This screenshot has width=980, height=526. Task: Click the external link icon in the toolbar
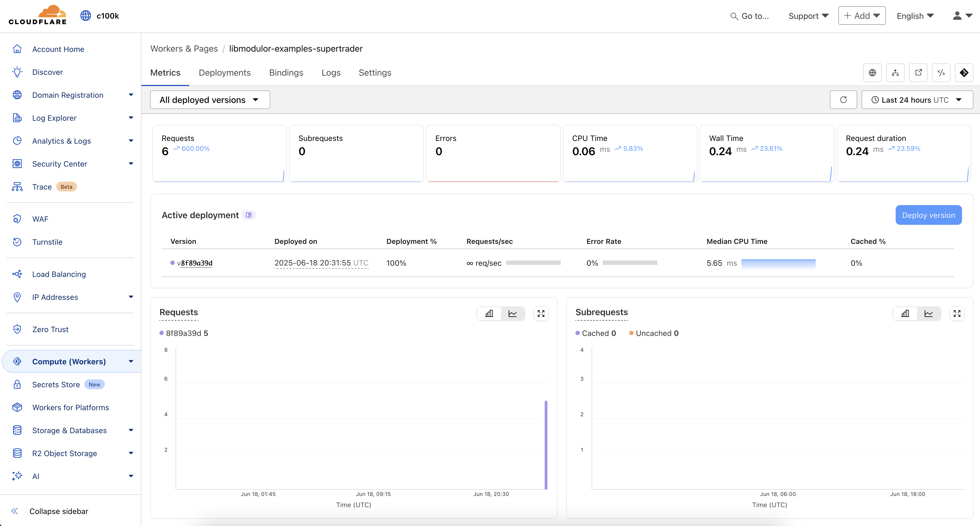tap(918, 72)
